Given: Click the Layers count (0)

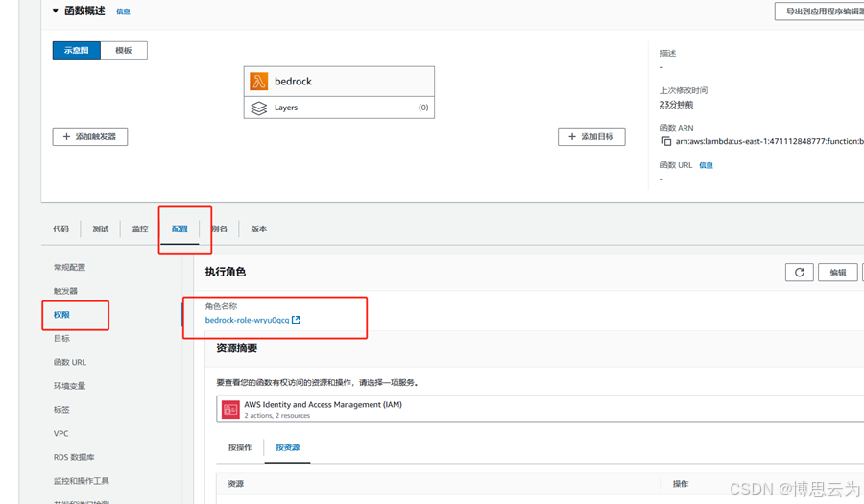Looking at the screenshot, I should pos(423,108).
